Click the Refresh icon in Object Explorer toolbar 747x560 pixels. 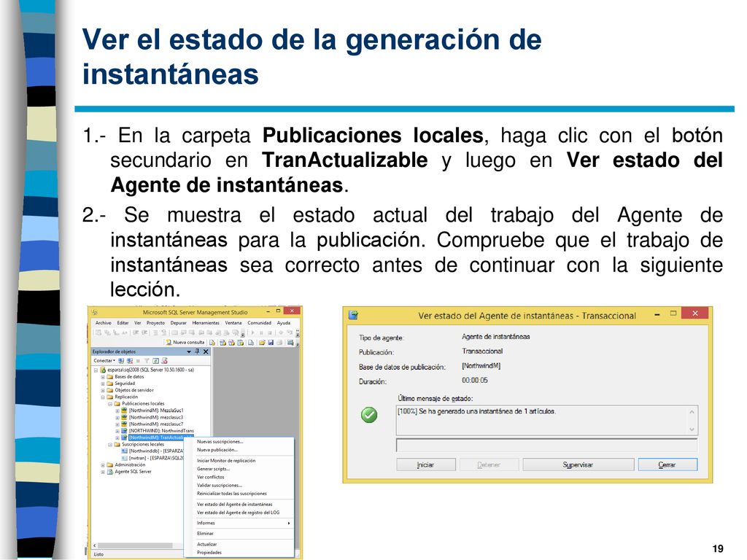click(x=156, y=360)
